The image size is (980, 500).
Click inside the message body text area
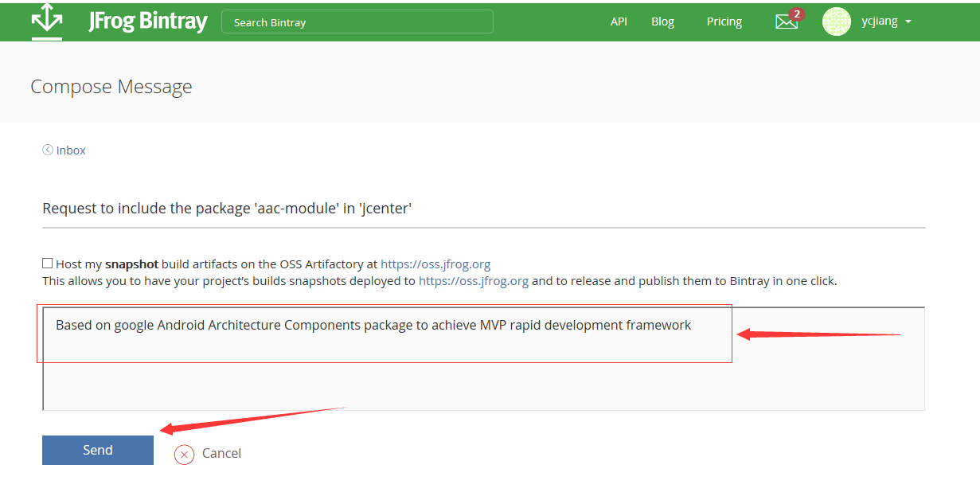(484, 359)
